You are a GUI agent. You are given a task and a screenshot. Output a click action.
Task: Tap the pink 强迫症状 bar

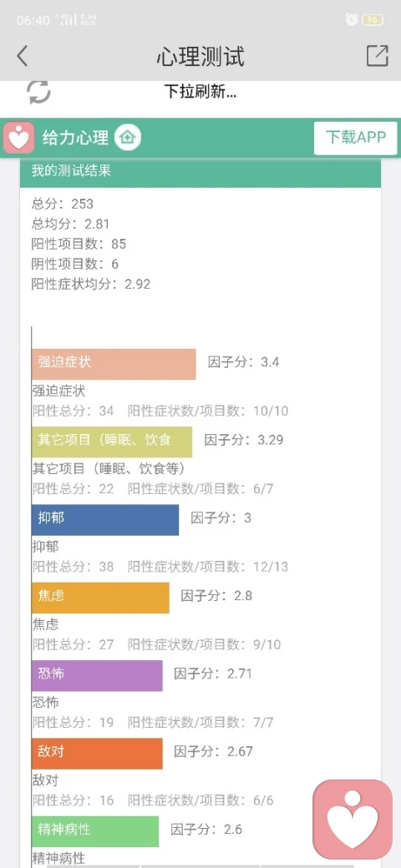[114, 364]
